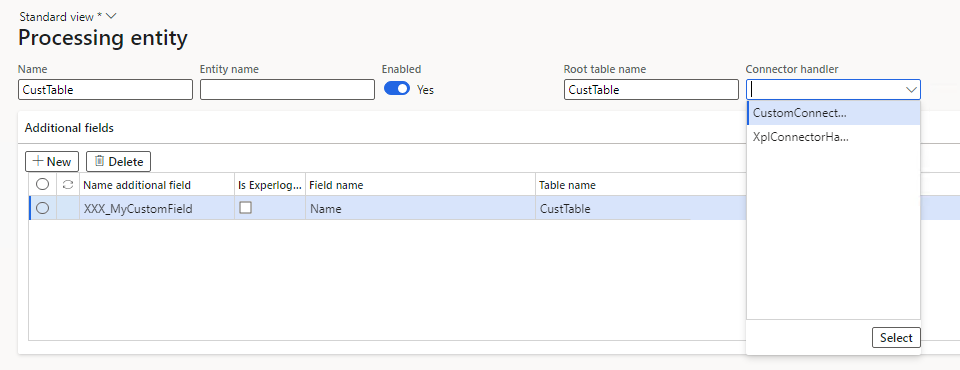Toggle the Enabled switch off
This screenshot has height=370, width=960.
(397, 89)
